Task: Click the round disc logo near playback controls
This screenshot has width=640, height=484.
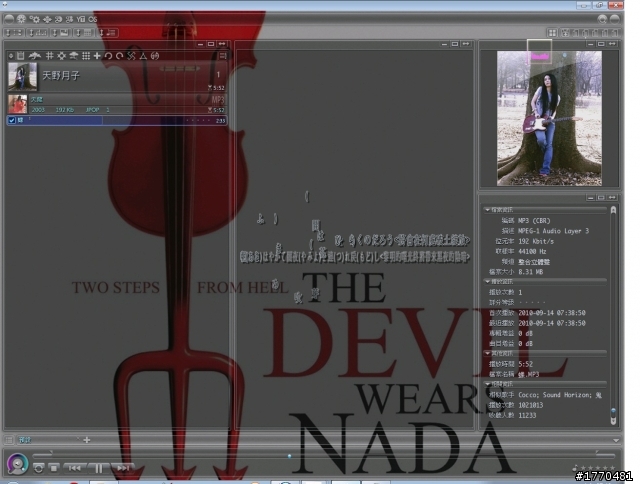Action: pyautogui.click(x=18, y=464)
